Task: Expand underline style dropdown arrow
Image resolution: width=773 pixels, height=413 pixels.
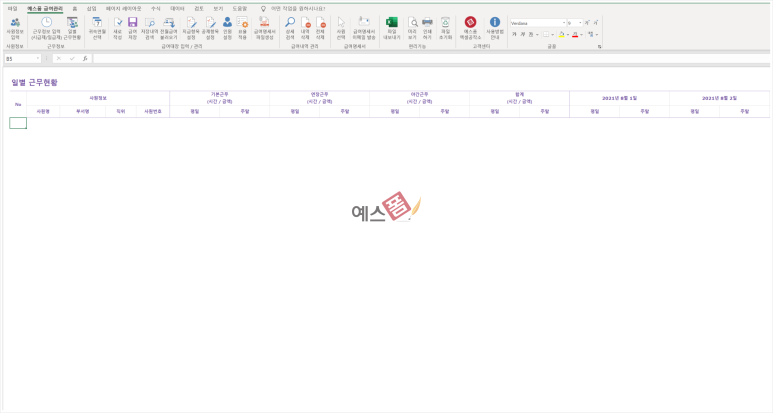Action: pos(537,34)
